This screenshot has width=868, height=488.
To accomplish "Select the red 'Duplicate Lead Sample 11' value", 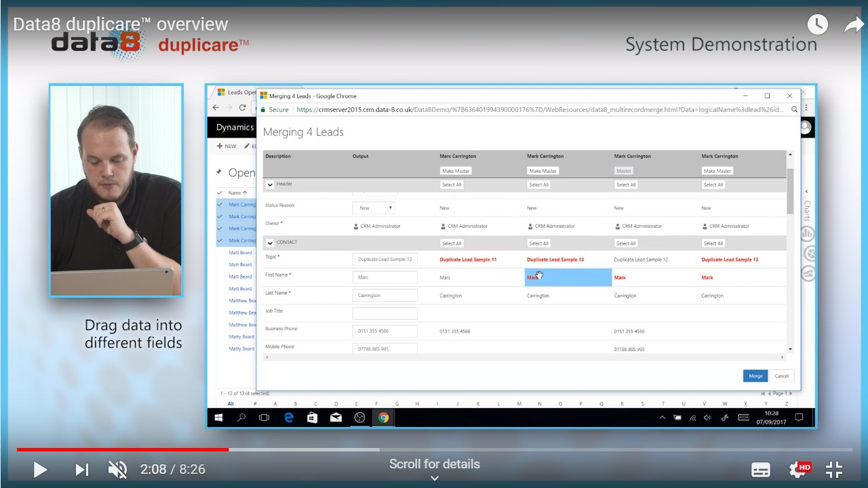I will pyautogui.click(x=468, y=260).
